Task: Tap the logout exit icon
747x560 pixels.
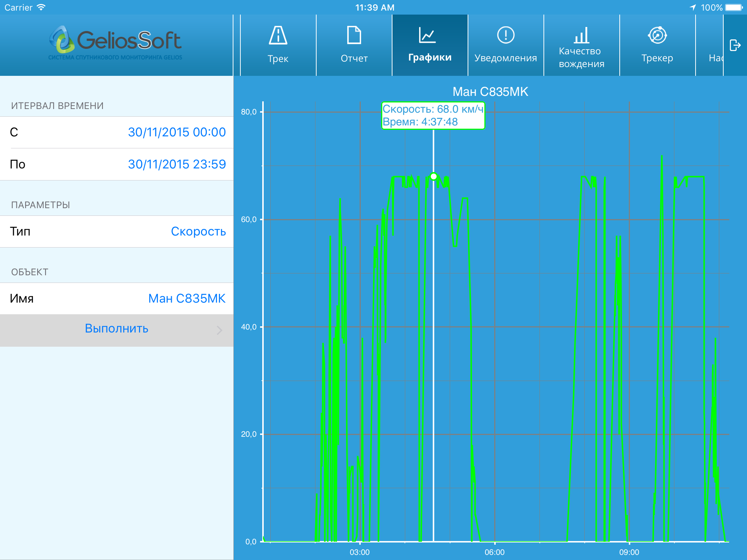Action: [735, 45]
